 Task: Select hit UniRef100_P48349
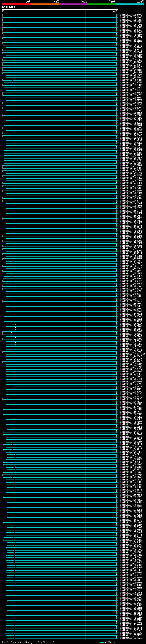[x=131, y=349]
